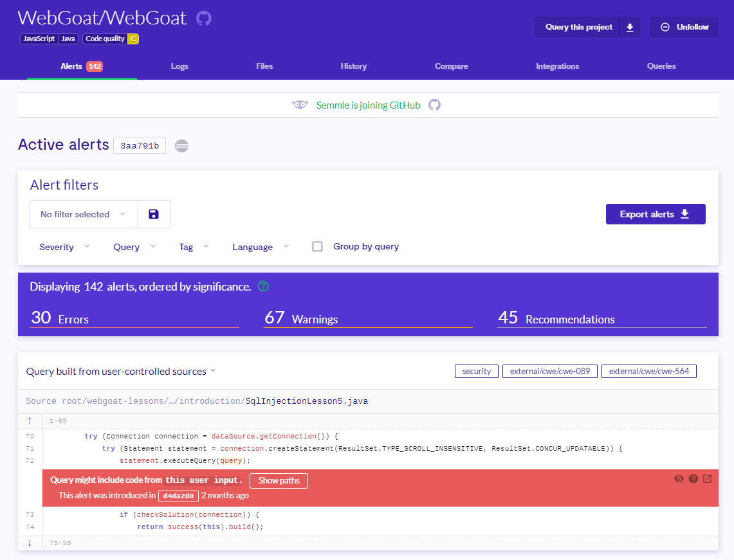Toggle the Group by query checkbox

[317, 246]
